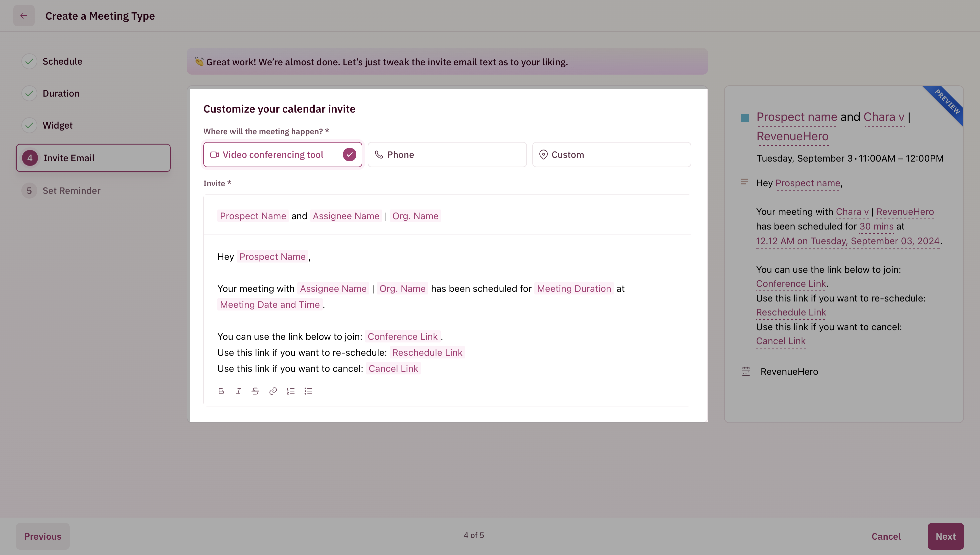Open the Invite Email step
Screen dimensions: 980x555
click(93, 158)
